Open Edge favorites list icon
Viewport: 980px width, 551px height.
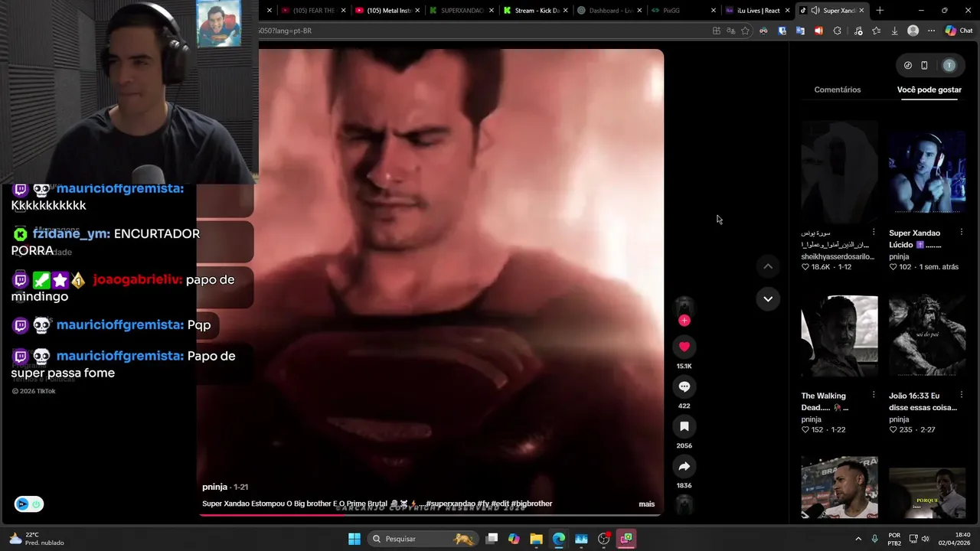(x=876, y=31)
